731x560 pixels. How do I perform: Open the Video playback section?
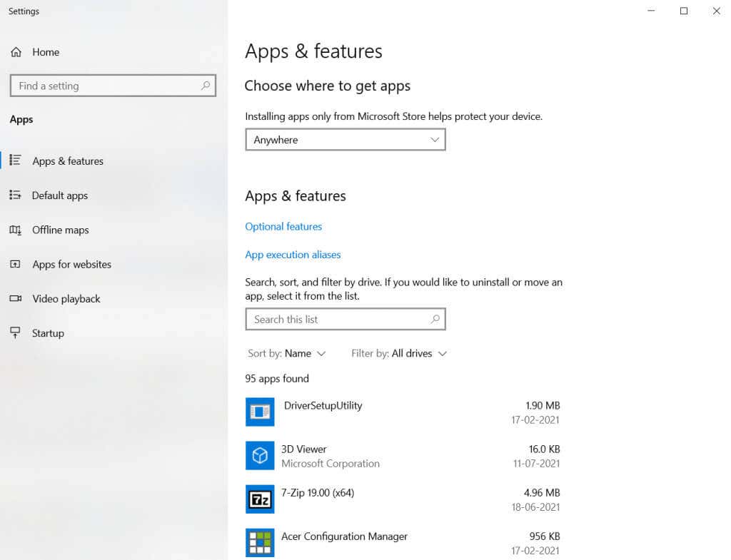point(66,299)
